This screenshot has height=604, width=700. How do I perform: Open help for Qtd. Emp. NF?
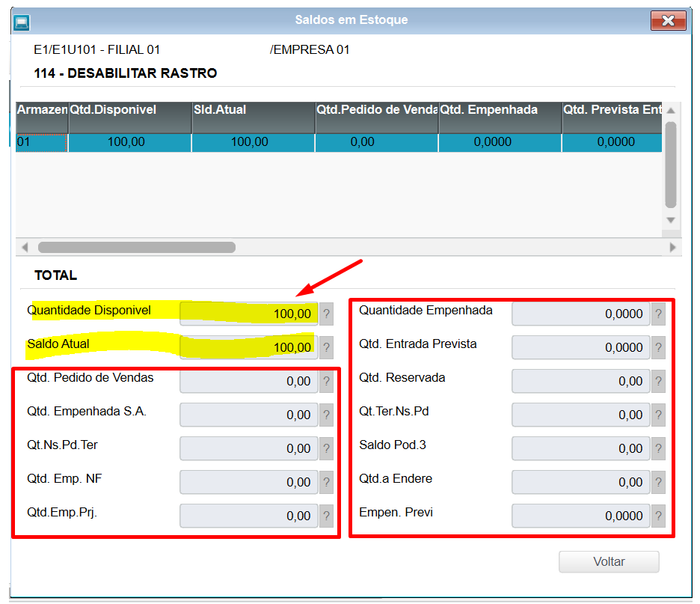pos(326,482)
